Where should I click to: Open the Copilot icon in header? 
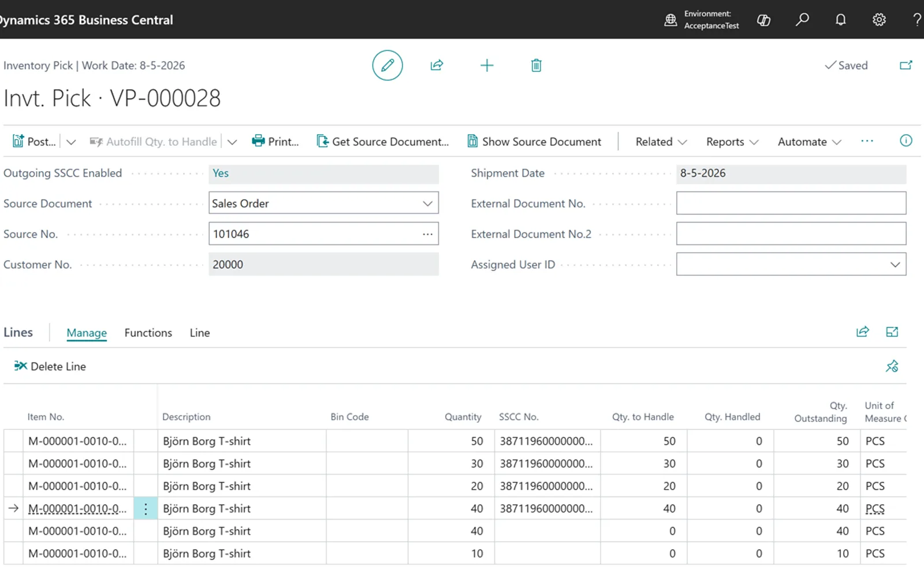pos(763,20)
